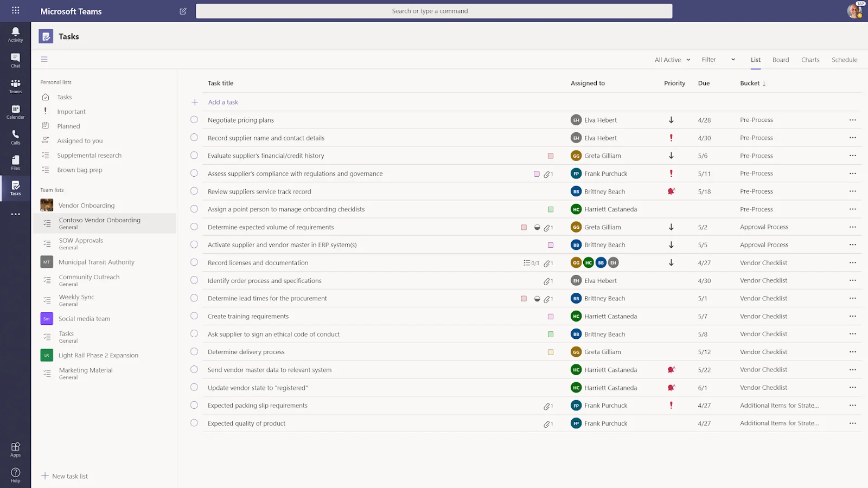868x488 pixels.
Task: Click the green label swatch on Assign a point person row
Action: (x=551, y=209)
